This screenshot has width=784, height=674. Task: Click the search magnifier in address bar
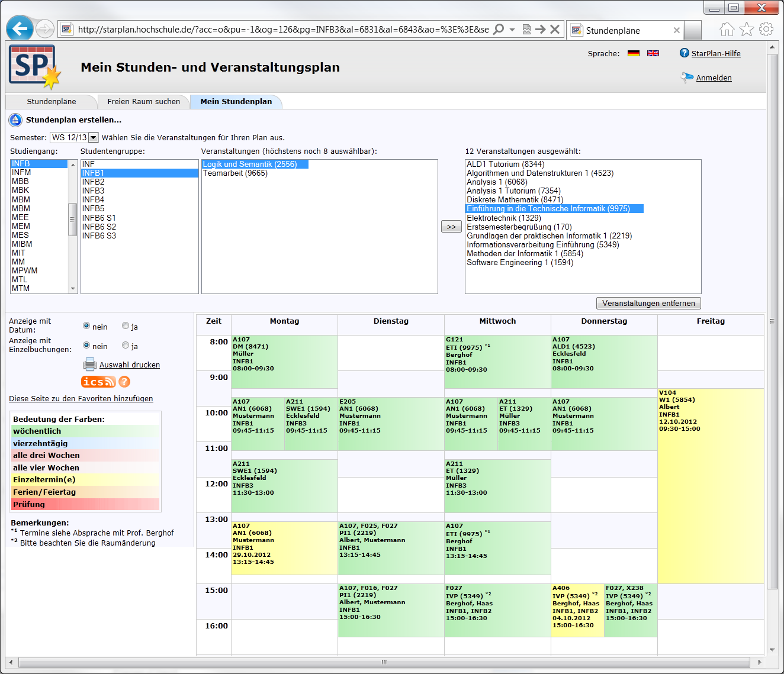pos(499,29)
